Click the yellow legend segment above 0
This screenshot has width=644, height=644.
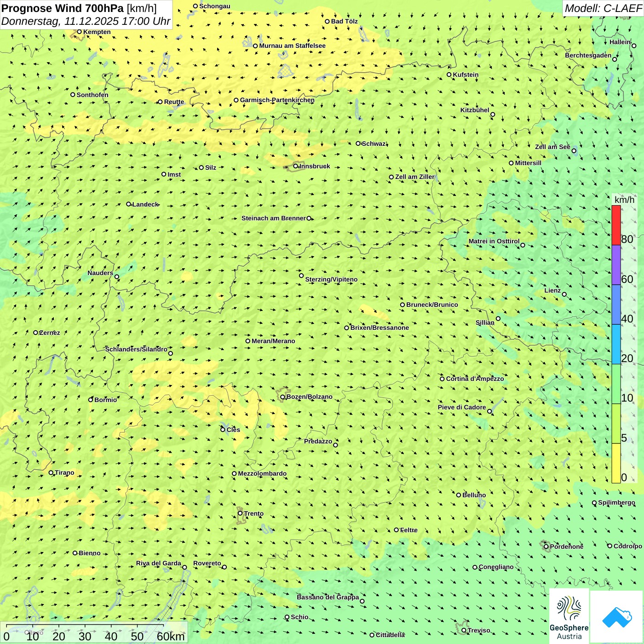coord(616,463)
